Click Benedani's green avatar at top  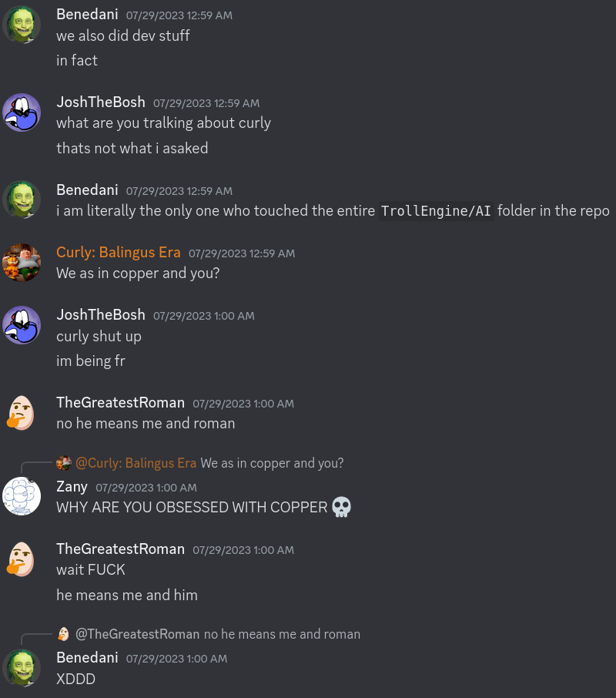22,25
